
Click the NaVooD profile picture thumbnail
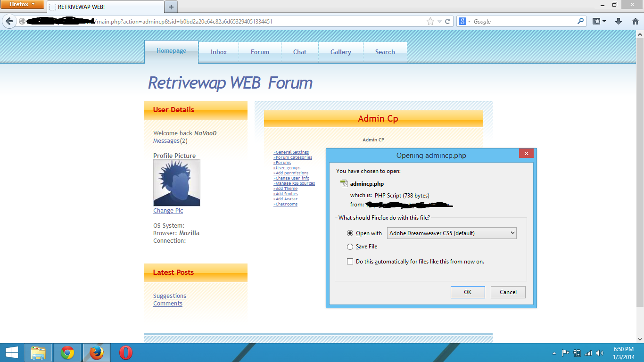coord(176,182)
